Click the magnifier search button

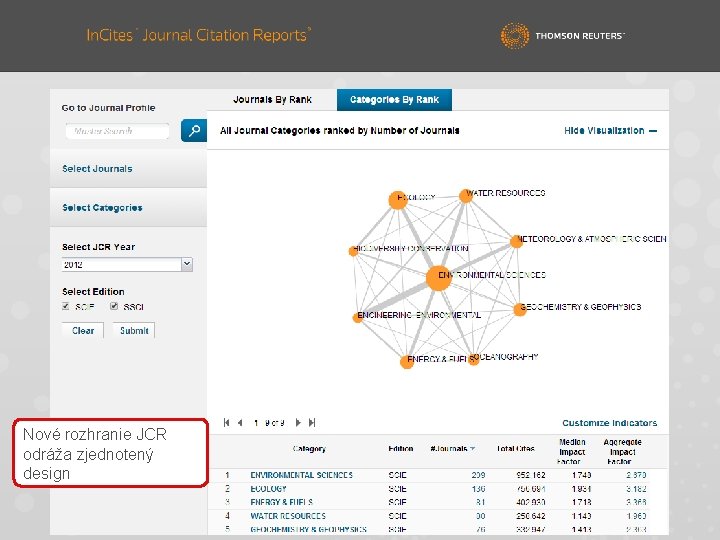(194, 130)
